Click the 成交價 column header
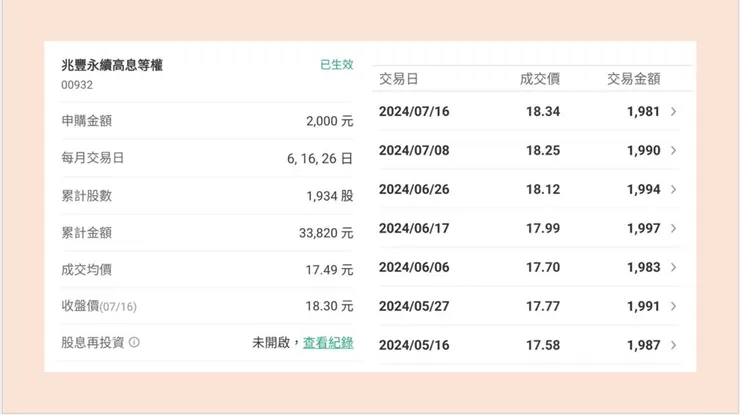The height and width of the screenshot is (415, 740). [540, 79]
